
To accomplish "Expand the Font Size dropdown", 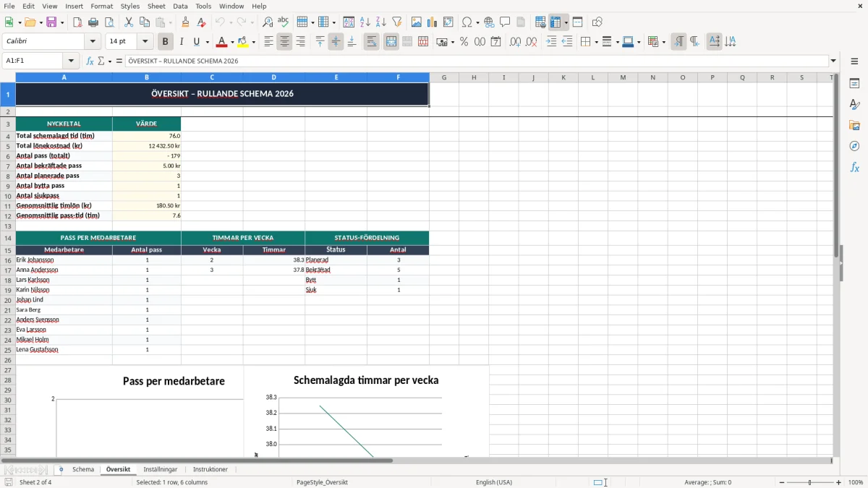I will (145, 42).
